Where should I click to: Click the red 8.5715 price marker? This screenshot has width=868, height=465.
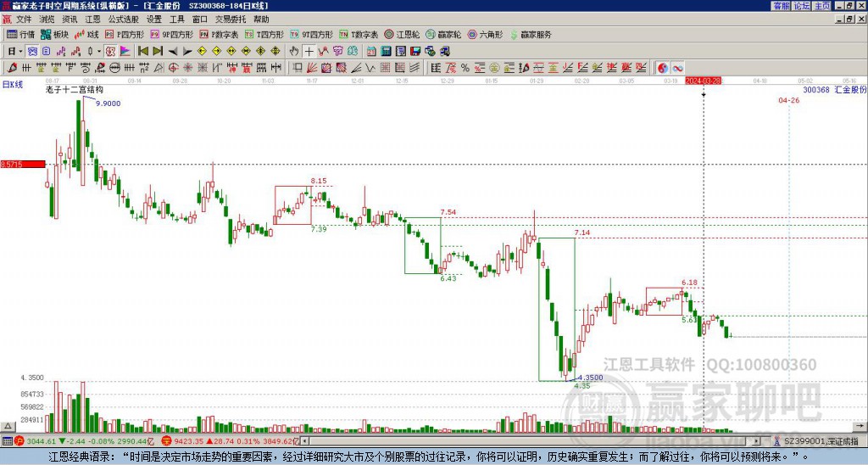(23, 164)
